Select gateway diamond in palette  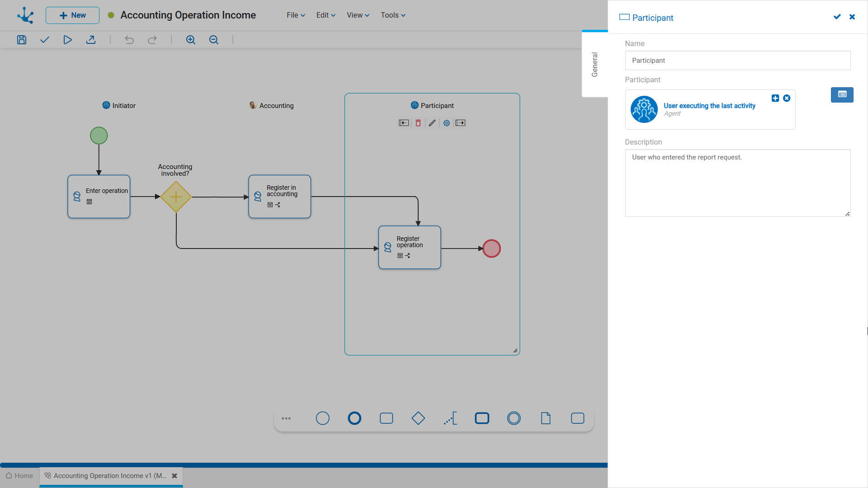(x=418, y=418)
